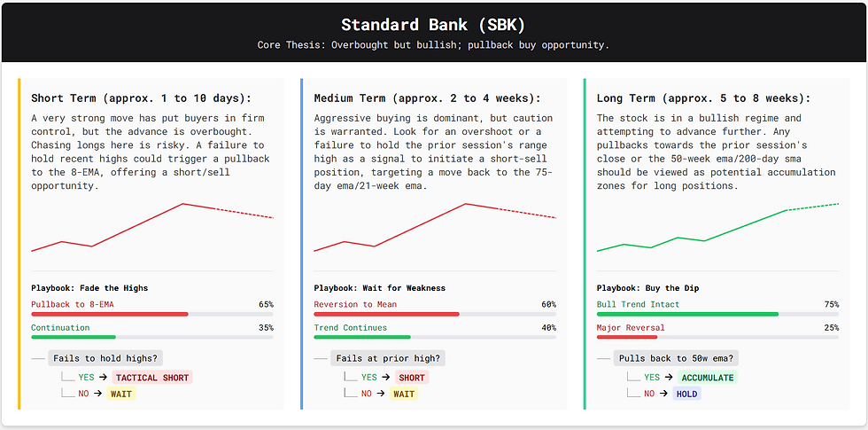Select the Core Thesis subtitle text
Image resolution: width=868 pixels, height=430 pixels.
tap(433, 45)
